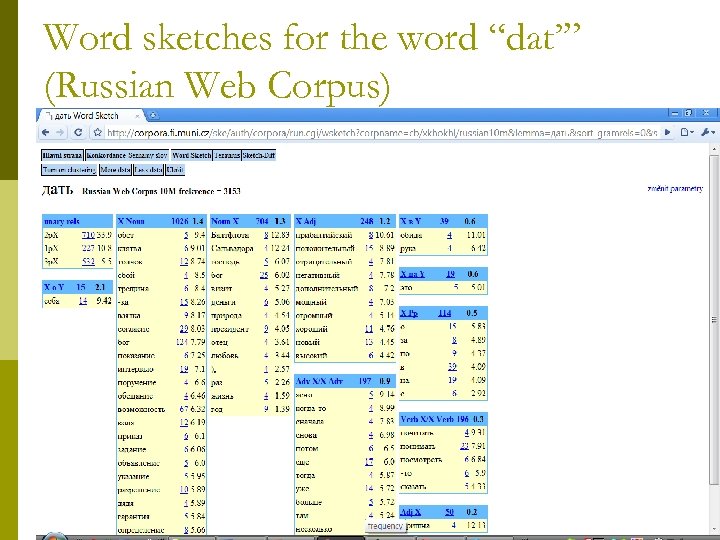Viewport: 720px width, 540px height.
Task: Click the Uložit button
Action: (175, 170)
